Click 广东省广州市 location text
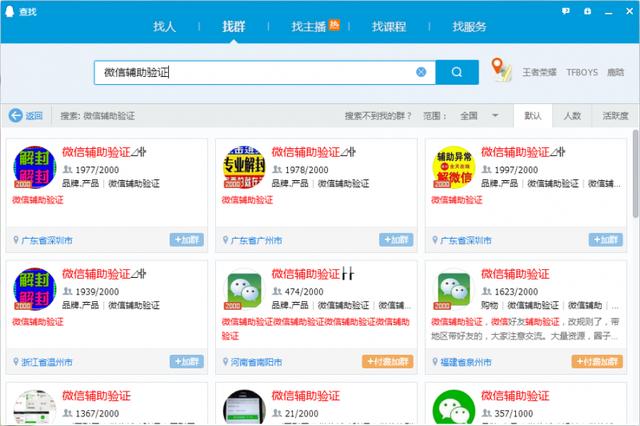This screenshot has width=640, height=426. click(x=256, y=240)
